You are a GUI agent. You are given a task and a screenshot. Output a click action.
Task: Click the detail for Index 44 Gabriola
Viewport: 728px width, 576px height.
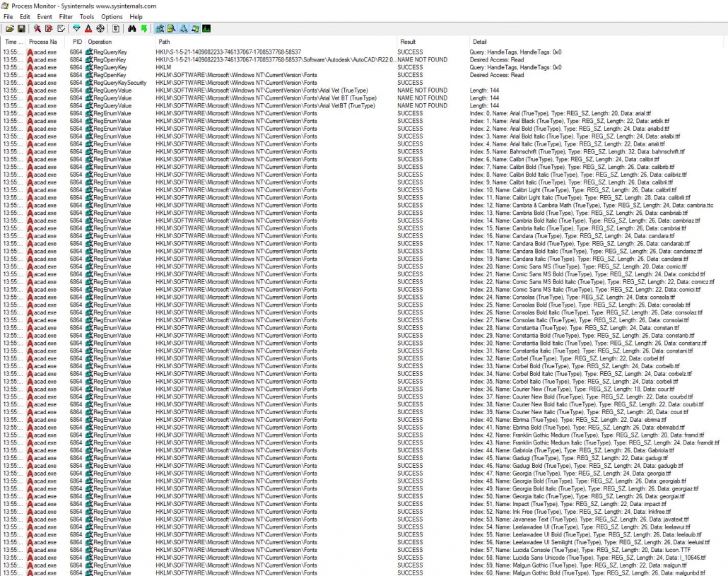coord(572,450)
